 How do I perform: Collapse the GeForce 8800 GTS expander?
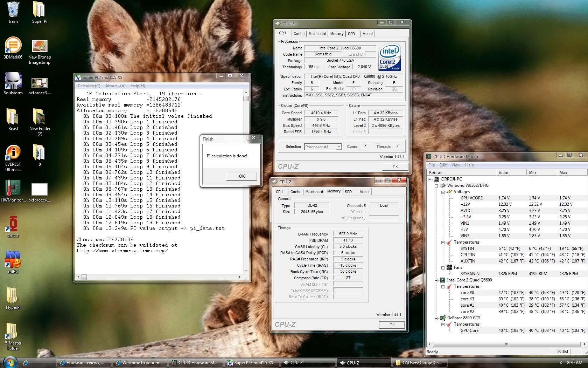[x=436, y=318]
